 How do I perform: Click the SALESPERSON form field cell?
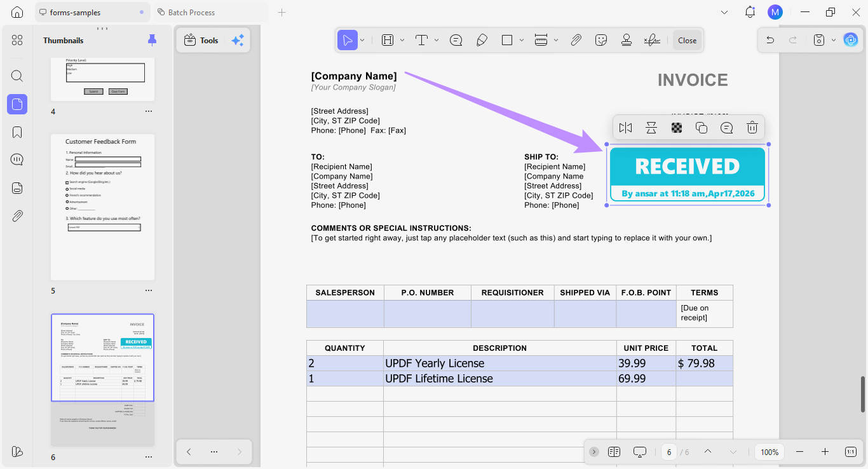pos(345,314)
